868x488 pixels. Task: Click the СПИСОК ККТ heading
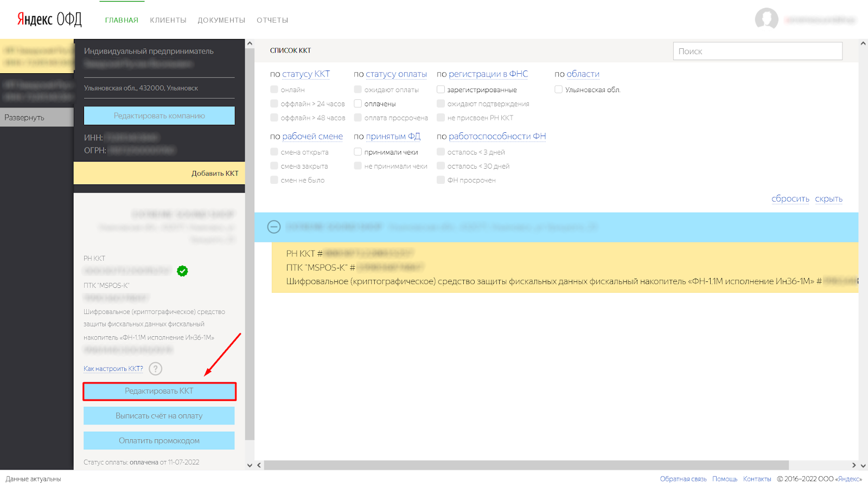coord(291,50)
